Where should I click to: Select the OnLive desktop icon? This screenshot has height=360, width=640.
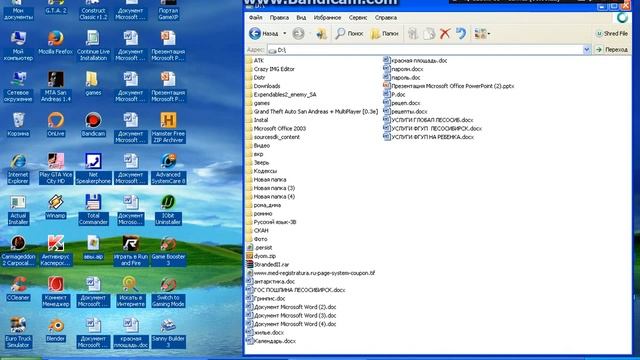pos(56,124)
